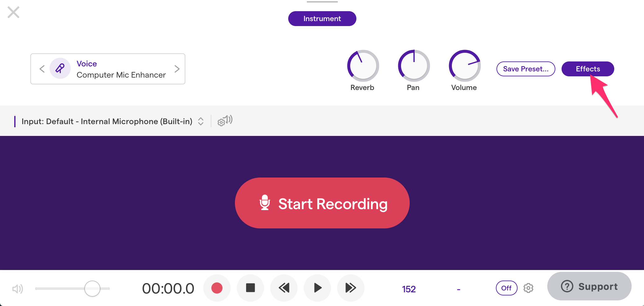Go to the next preset with the right chevron
This screenshot has width=644, height=306.
click(x=177, y=69)
